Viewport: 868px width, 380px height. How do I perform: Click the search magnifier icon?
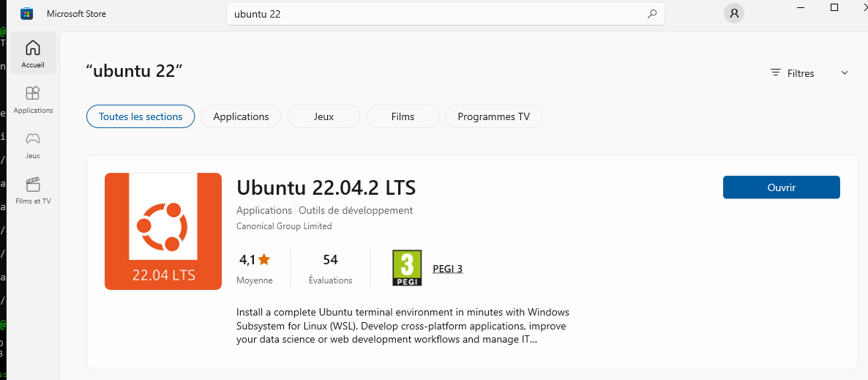[x=651, y=14]
